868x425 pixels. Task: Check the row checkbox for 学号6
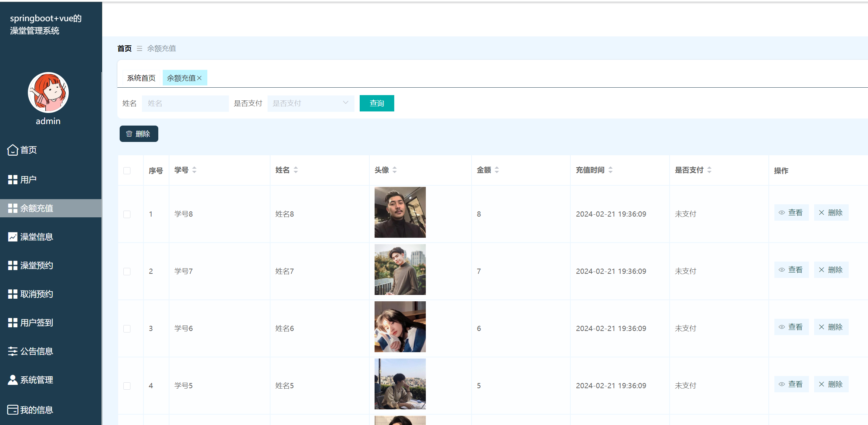(x=127, y=329)
